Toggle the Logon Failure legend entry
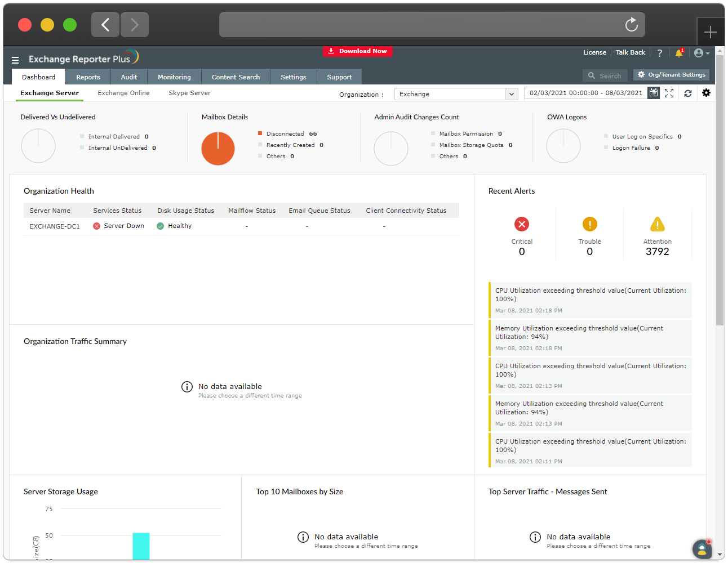The width and height of the screenshot is (728, 563). pos(631,148)
